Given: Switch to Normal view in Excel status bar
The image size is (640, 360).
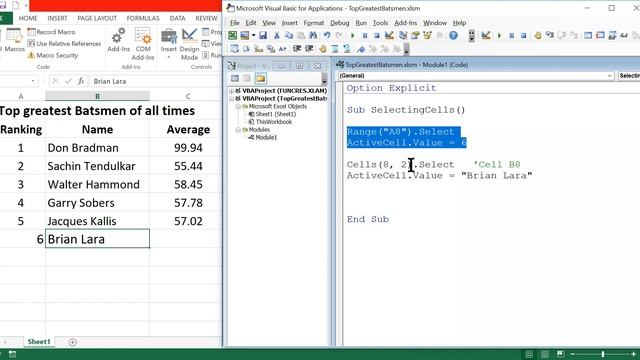Looking at the screenshot, I should click(529, 354).
